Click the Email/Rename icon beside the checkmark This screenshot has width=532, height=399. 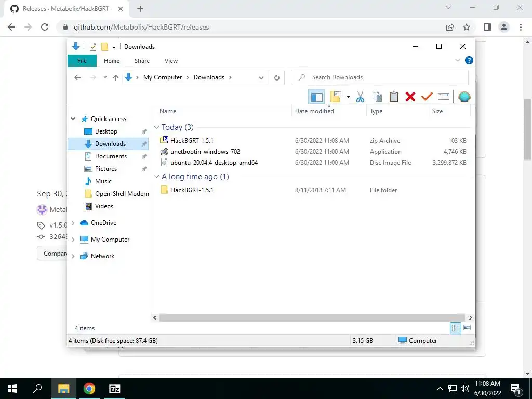(x=444, y=97)
